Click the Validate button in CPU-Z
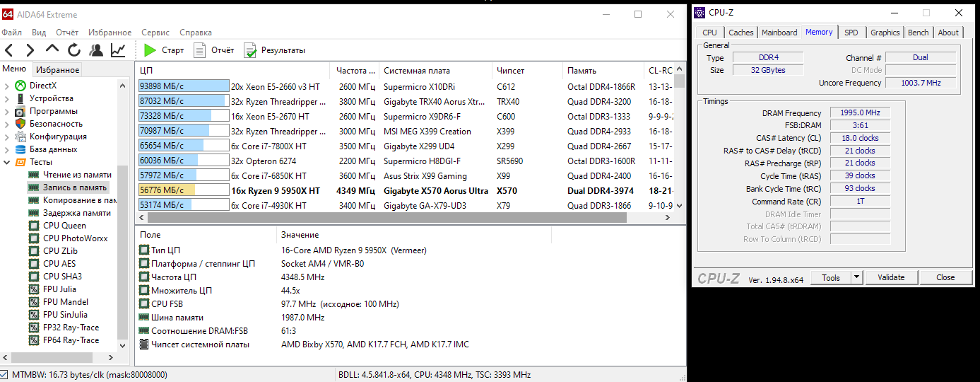 [891, 277]
